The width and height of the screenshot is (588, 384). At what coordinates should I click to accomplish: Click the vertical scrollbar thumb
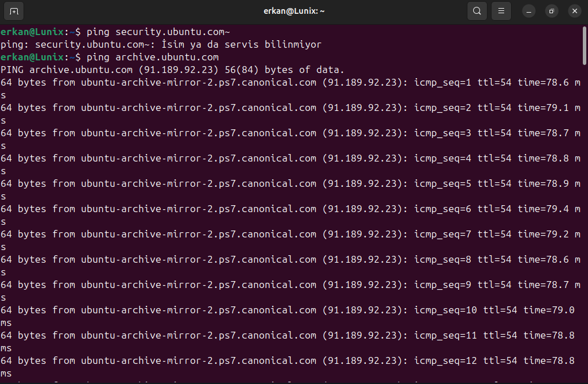585,46
